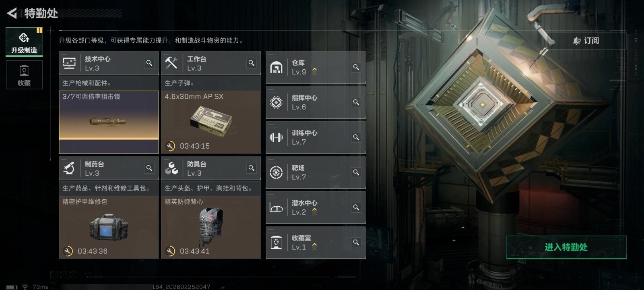Click the back arrow next to 特勤处
This screenshot has height=290, width=644.
point(12,13)
